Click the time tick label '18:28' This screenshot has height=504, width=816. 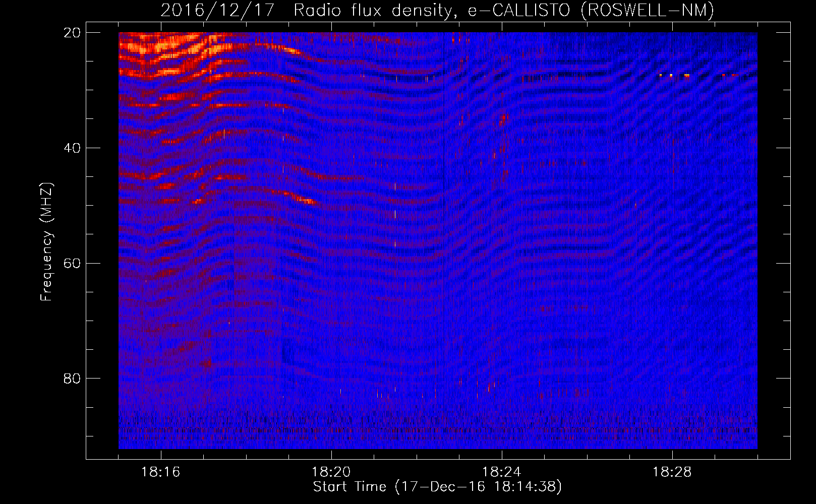click(x=672, y=472)
